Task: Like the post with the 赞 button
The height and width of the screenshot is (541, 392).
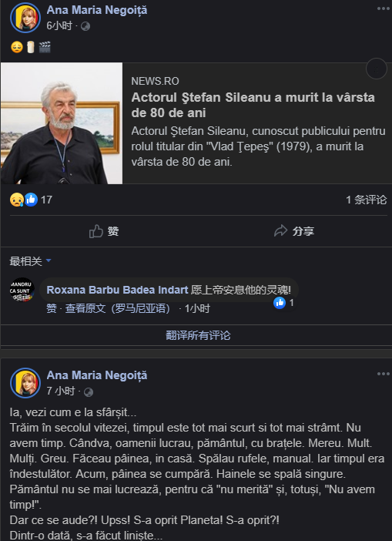Action: pos(104,231)
